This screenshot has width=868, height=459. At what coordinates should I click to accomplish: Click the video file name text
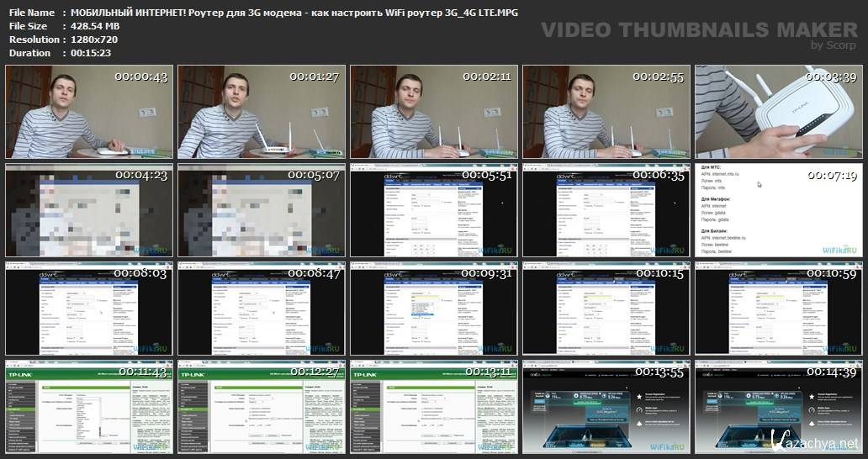tap(292, 13)
